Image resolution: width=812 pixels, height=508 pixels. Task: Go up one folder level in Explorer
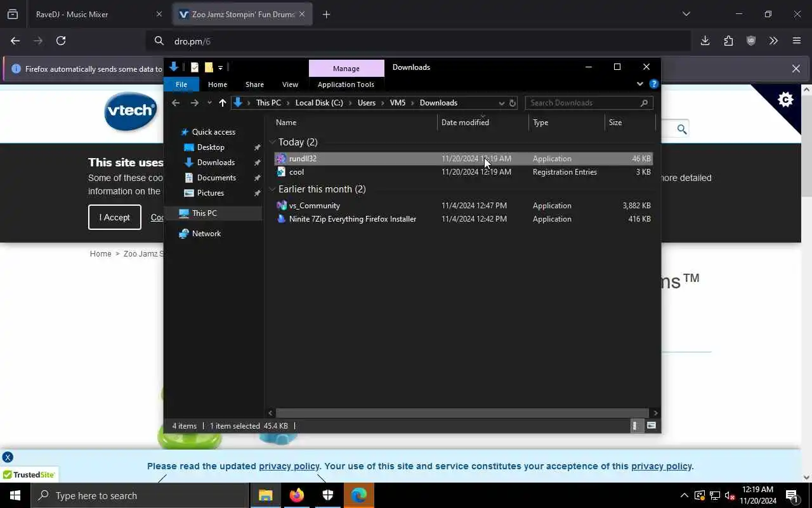[x=222, y=103]
